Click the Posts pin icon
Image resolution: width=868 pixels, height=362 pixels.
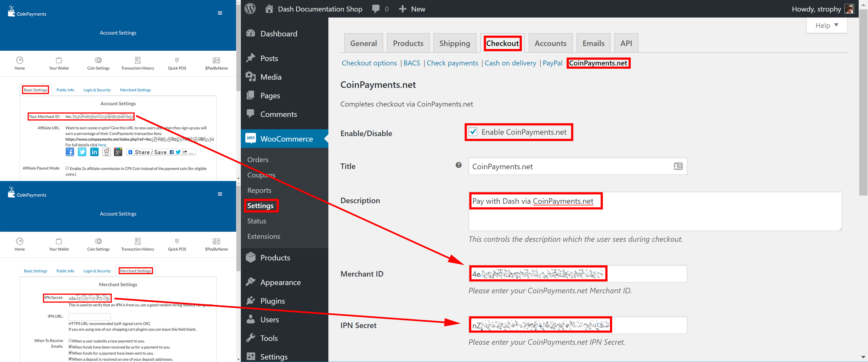point(251,58)
